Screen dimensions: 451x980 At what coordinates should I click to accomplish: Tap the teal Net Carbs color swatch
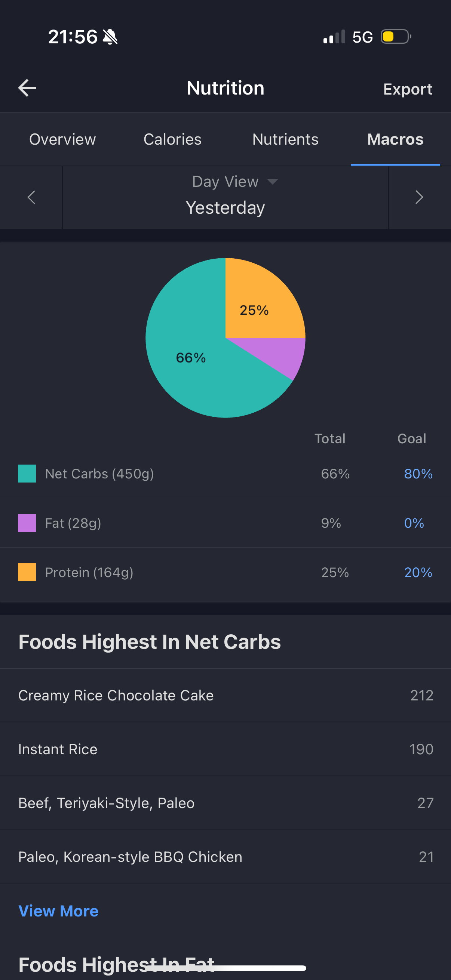pyautogui.click(x=27, y=474)
